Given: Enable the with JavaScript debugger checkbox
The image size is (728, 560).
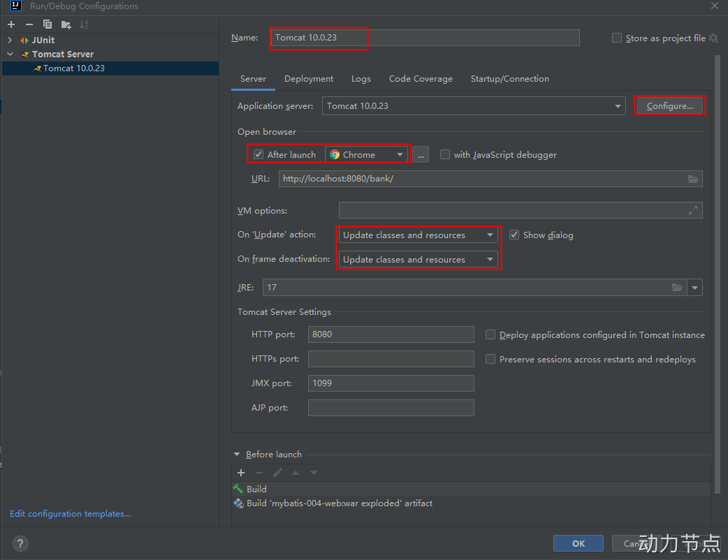Looking at the screenshot, I should 445,154.
